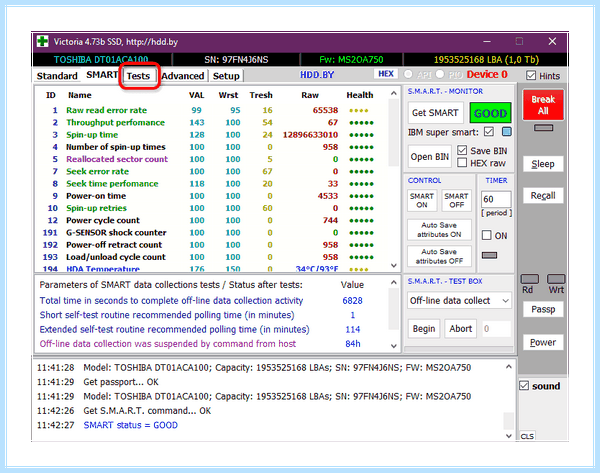Click the green GOOD status button

(490, 113)
